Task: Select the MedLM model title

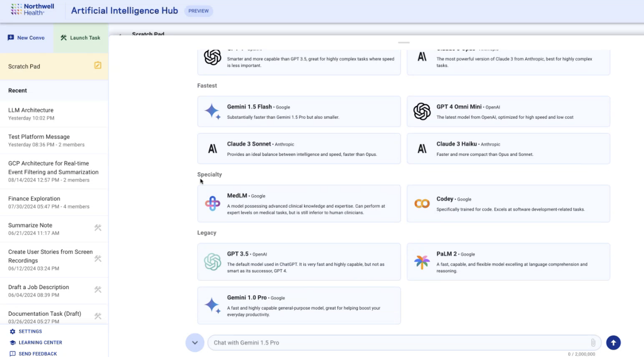Action: 237,196
